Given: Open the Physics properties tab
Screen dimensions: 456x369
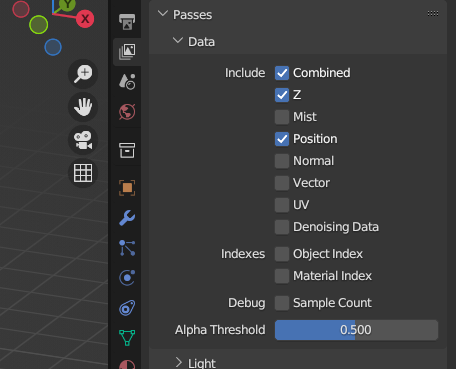Looking at the screenshot, I should tap(127, 278).
